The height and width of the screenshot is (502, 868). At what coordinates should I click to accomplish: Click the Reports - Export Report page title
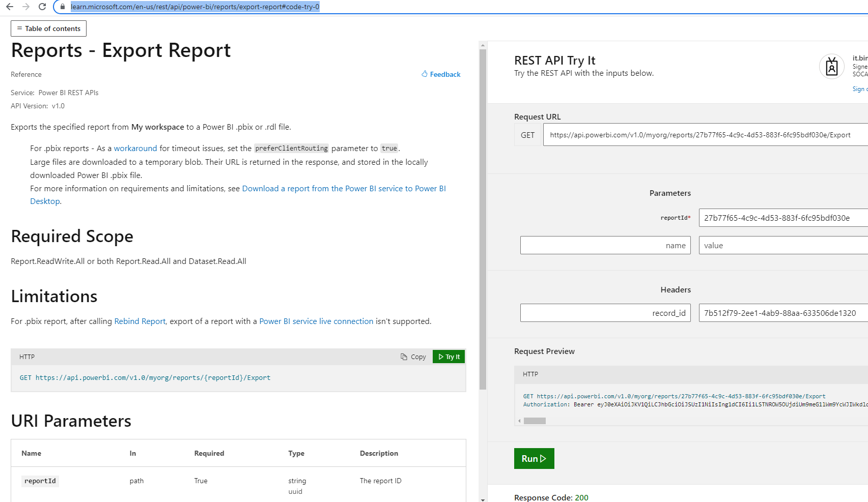point(121,50)
